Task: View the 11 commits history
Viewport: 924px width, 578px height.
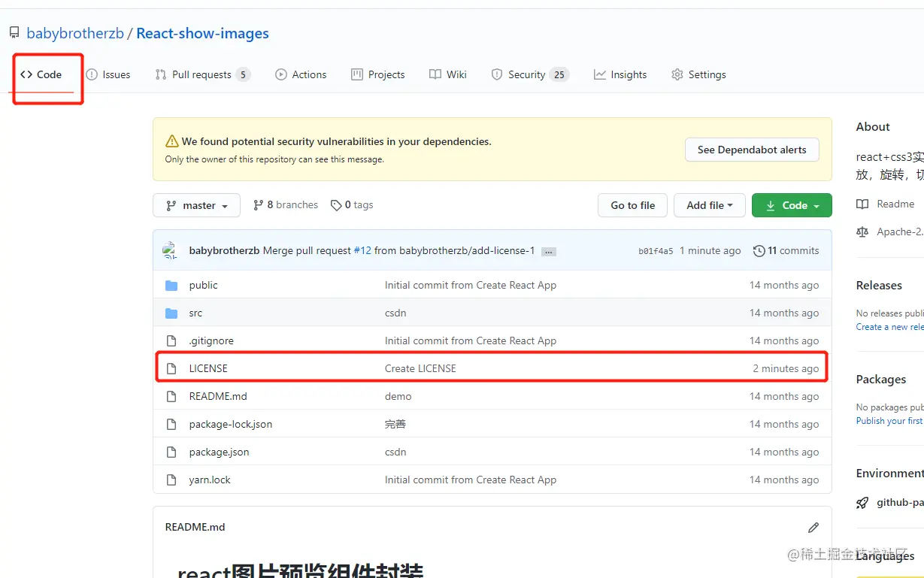Action: (x=786, y=250)
